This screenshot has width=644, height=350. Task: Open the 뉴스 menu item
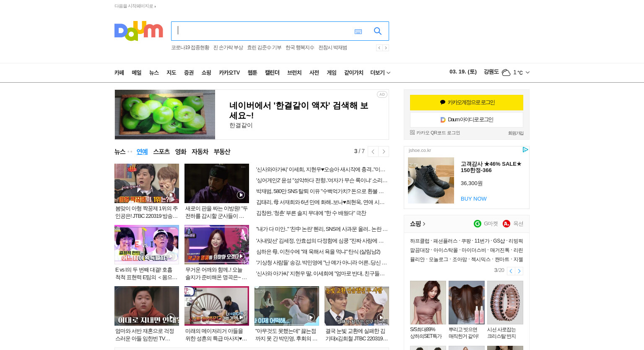point(154,73)
